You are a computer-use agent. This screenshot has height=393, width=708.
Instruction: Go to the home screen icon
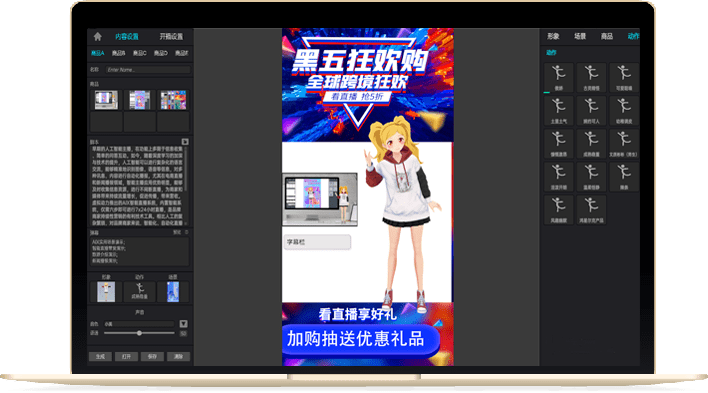(x=98, y=37)
